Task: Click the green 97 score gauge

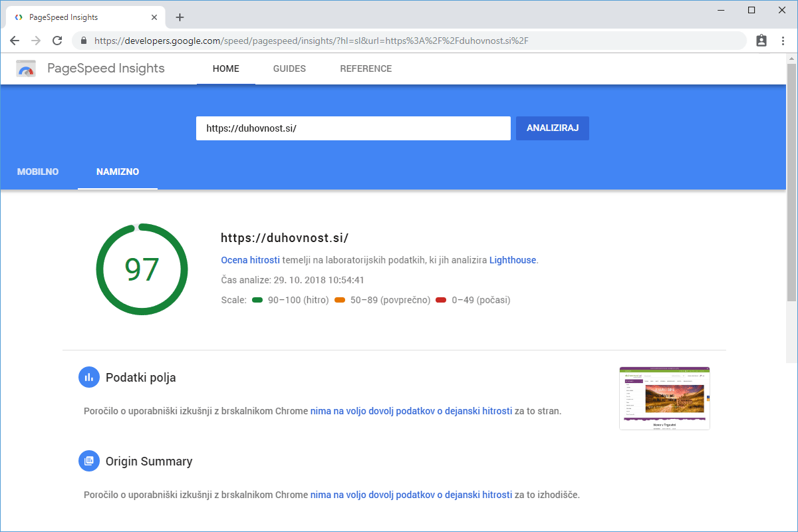Action: [142, 269]
